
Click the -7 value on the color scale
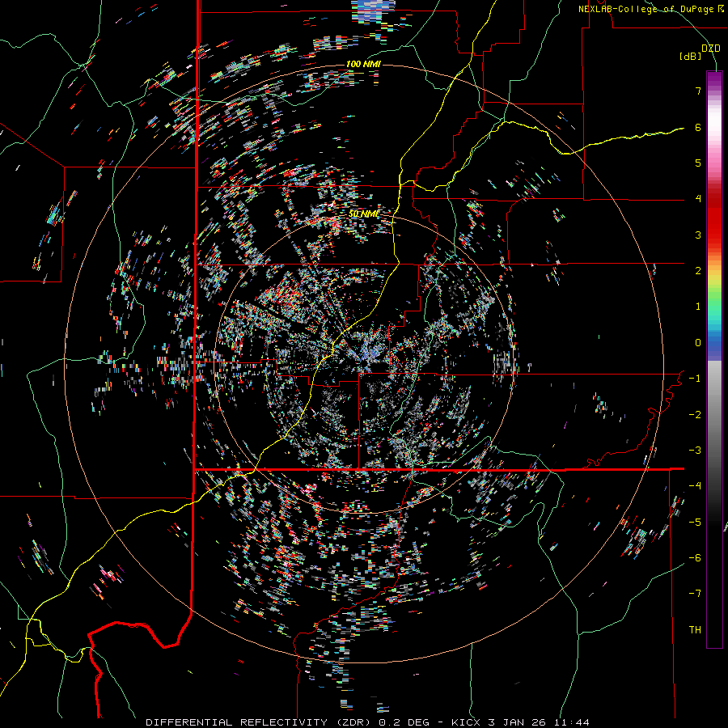(695, 594)
